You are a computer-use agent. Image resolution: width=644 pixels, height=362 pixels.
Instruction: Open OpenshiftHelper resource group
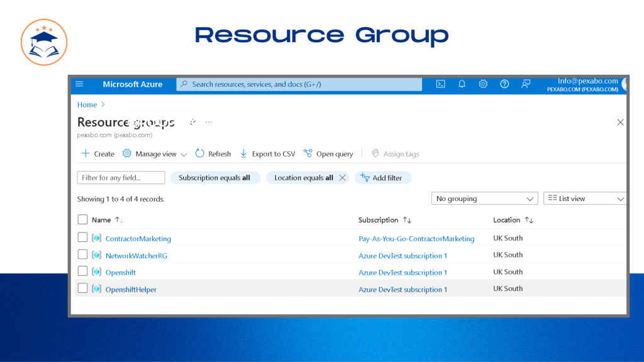131,289
